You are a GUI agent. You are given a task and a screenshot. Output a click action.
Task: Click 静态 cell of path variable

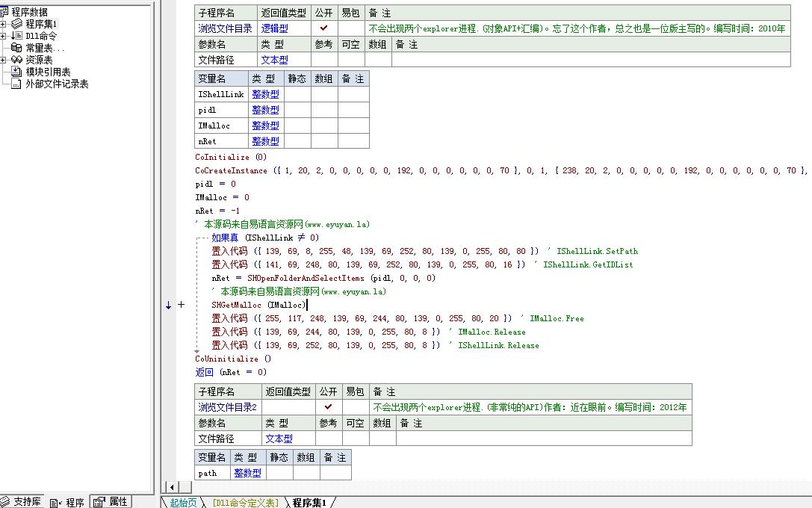tap(279, 472)
